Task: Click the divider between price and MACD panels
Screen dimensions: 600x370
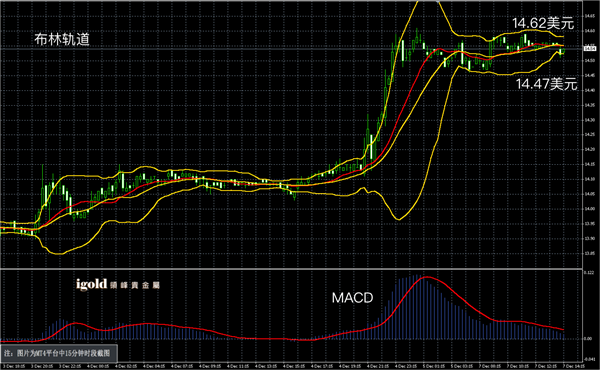Action: click(292, 269)
